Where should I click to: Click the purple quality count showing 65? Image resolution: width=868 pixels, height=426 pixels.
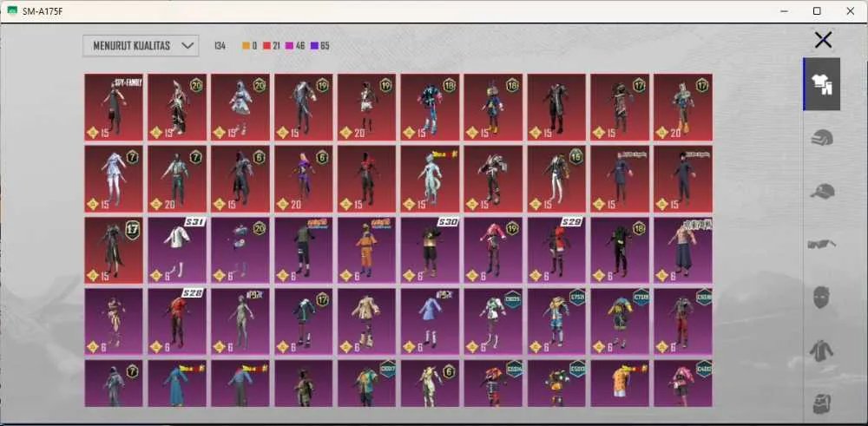pos(319,46)
